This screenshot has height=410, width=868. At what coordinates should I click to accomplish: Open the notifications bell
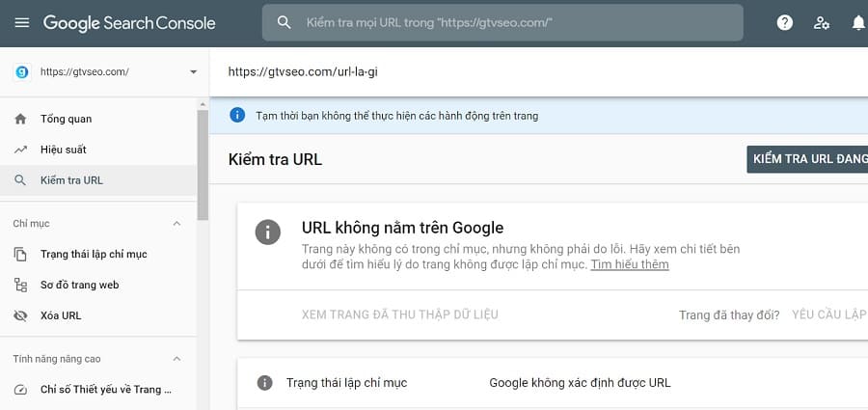pos(858,23)
